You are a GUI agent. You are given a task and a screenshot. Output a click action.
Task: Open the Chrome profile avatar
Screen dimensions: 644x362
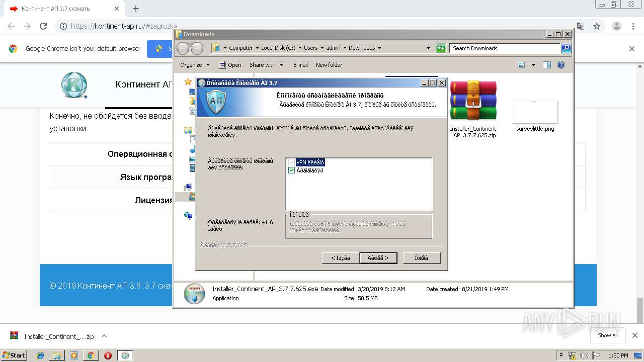tap(617, 26)
